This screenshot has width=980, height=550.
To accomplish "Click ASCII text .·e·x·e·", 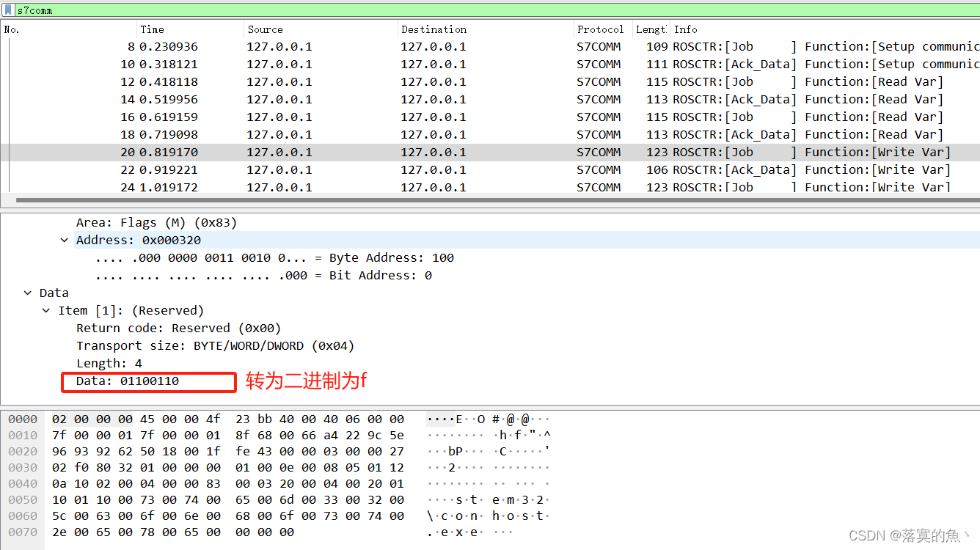I will click(x=470, y=532).
